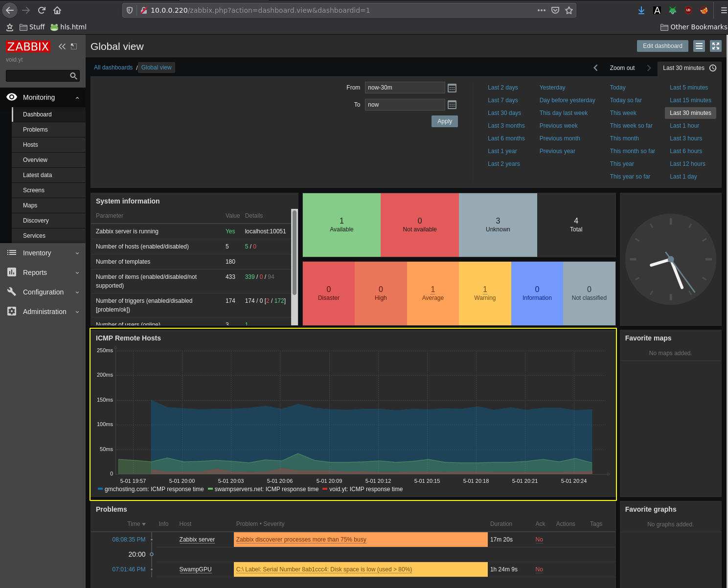Image resolution: width=728 pixels, height=588 pixels.
Task: Click the Configuration wrench icon
Action: tap(12, 292)
